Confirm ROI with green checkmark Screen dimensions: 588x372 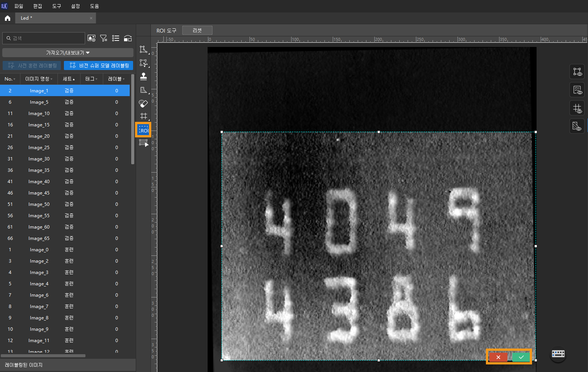[x=521, y=357]
